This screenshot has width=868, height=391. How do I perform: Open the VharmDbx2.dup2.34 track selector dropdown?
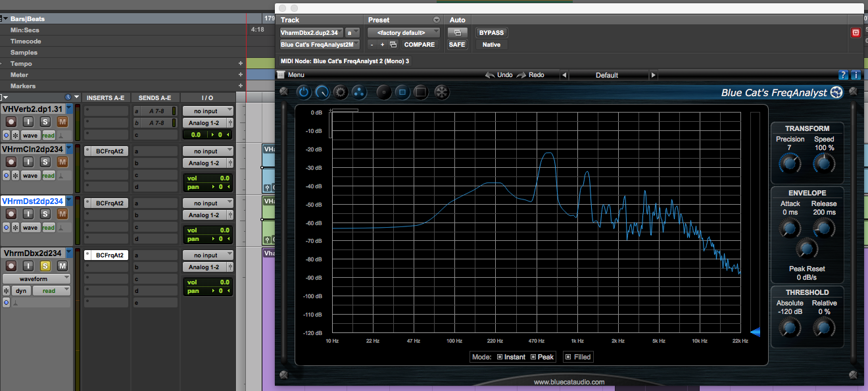pos(311,32)
